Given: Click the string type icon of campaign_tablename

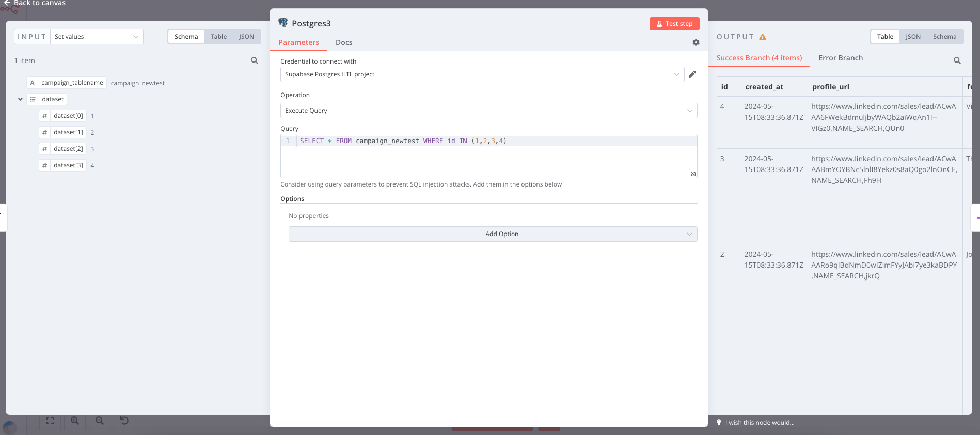Looking at the screenshot, I should (x=32, y=83).
